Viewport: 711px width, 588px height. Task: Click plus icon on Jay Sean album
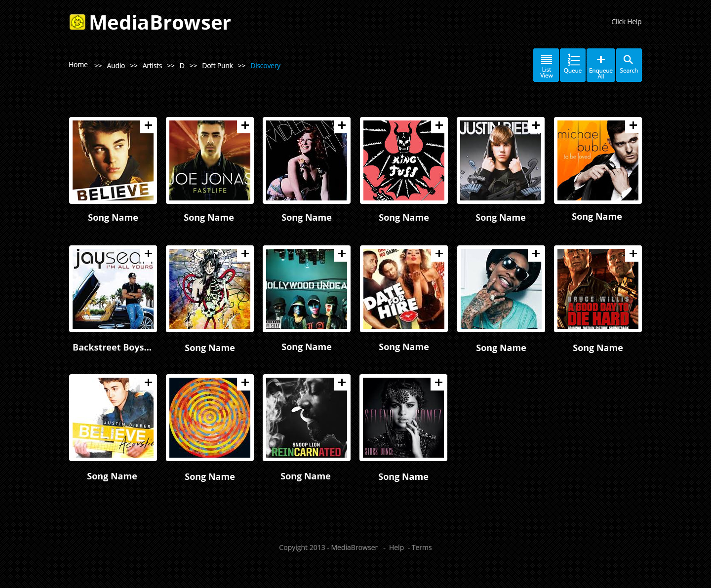pyautogui.click(x=148, y=254)
